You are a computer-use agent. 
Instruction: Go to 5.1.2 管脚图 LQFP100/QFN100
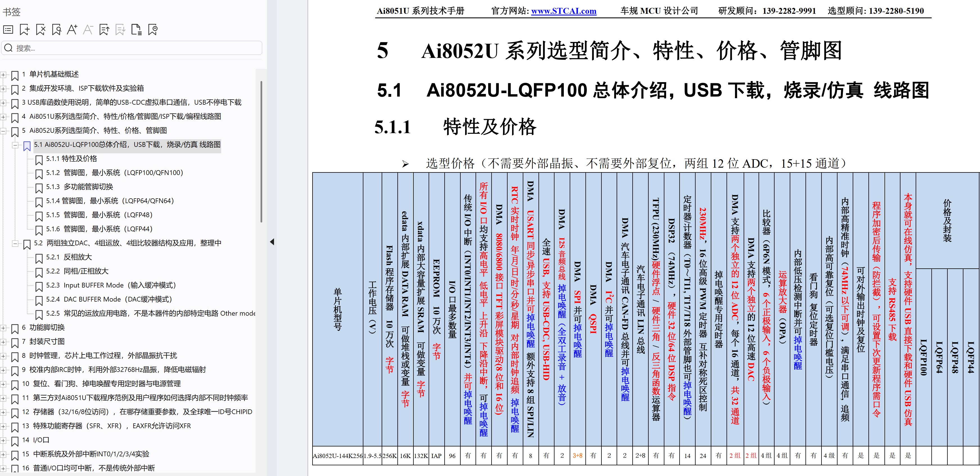pos(114,172)
